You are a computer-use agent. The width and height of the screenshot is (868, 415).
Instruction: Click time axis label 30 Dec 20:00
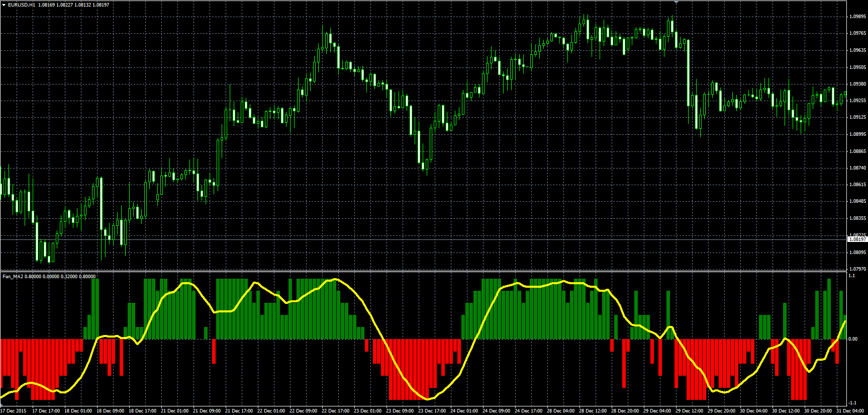(818, 411)
